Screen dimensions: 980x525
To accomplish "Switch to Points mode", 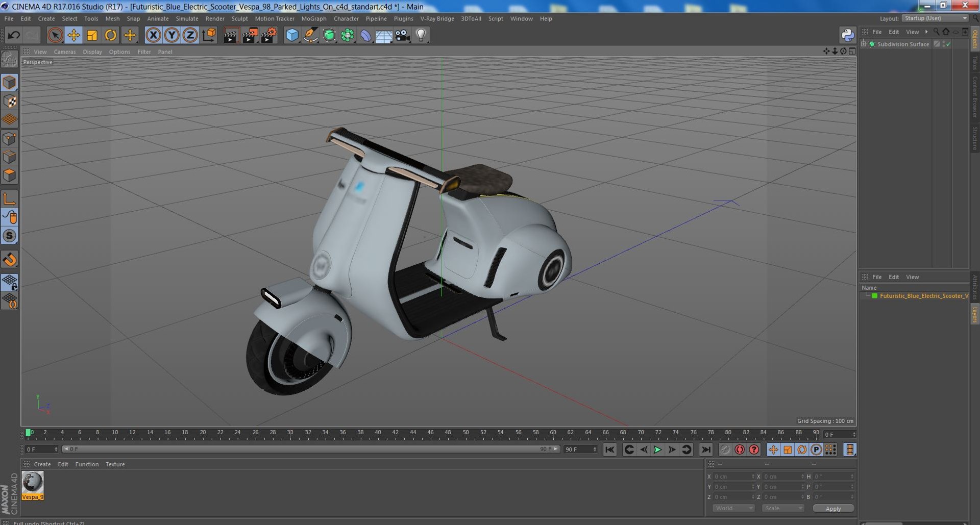I will [x=9, y=138].
